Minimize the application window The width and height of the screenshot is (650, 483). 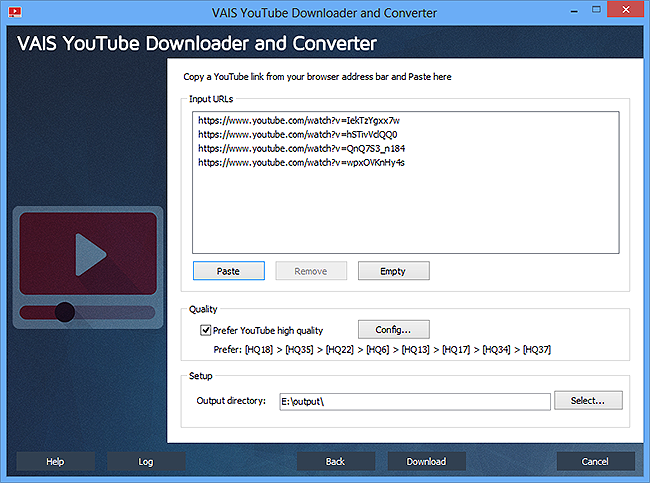click(x=574, y=10)
